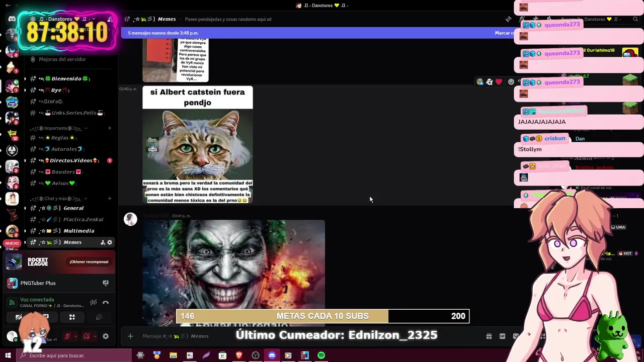This screenshot has height=362, width=644.
Task: Open Notion from the taskbar
Action: tap(190, 355)
